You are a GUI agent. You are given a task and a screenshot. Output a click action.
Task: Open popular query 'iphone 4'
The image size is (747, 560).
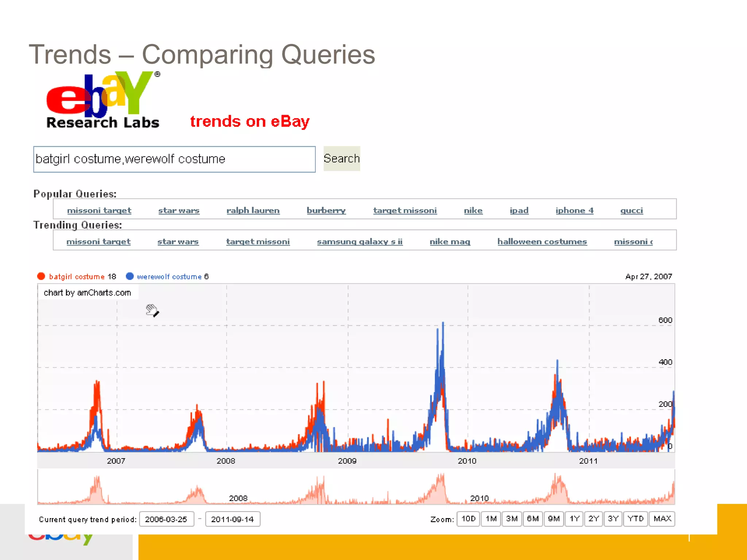click(x=574, y=210)
